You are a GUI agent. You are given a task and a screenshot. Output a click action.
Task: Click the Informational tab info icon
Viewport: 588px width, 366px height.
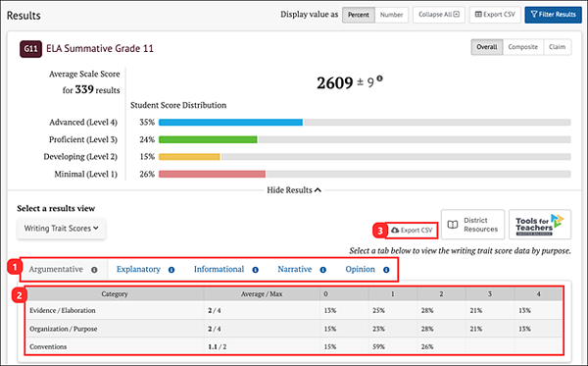[256, 270]
